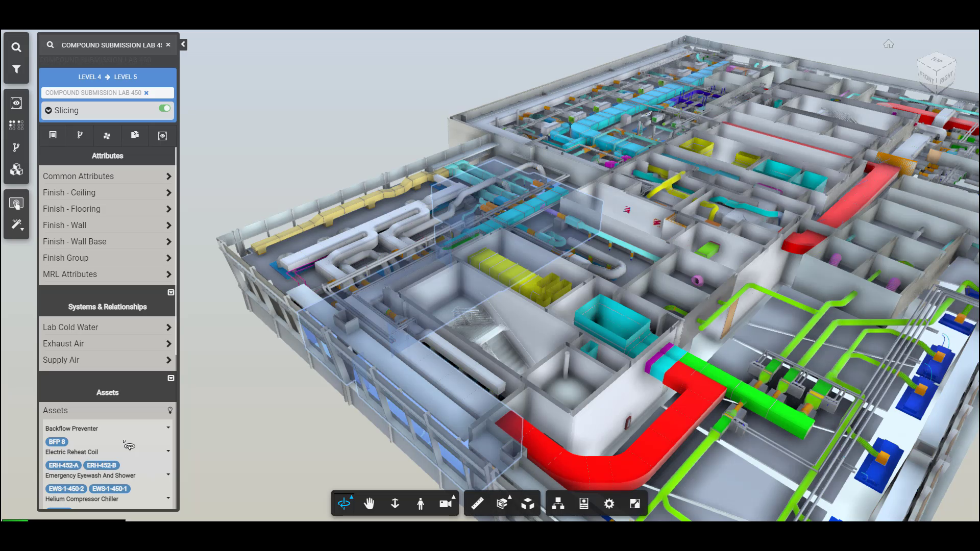Open the dotted grid icon in sidebar
Image resolution: width=980 pixels, height=551 pixels.
(16, 125)
